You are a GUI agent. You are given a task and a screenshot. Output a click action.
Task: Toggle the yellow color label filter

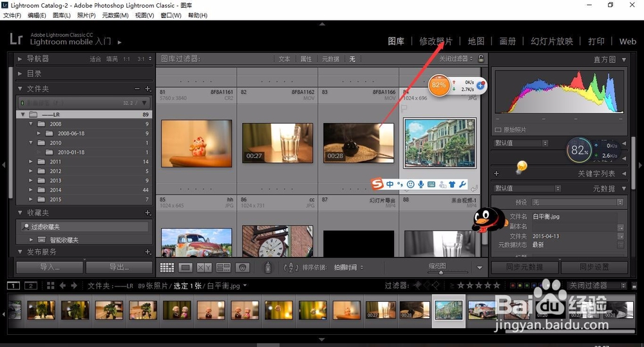coord(519,285)
